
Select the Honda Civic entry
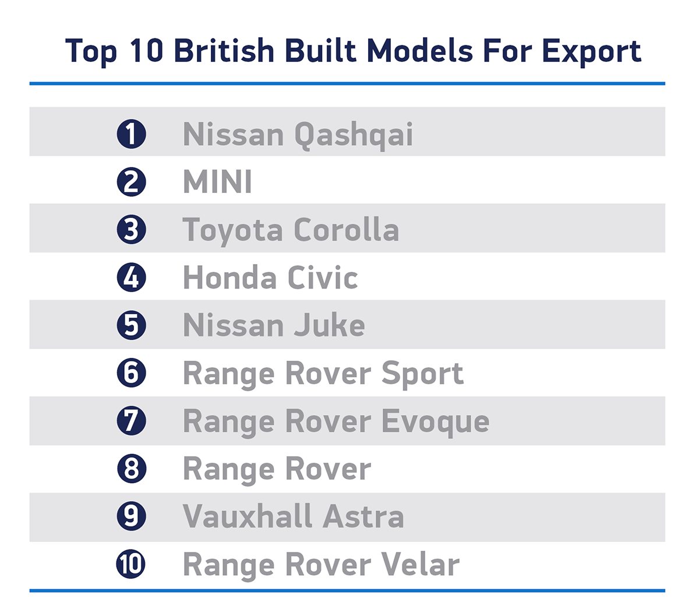[x=270, y=277]
